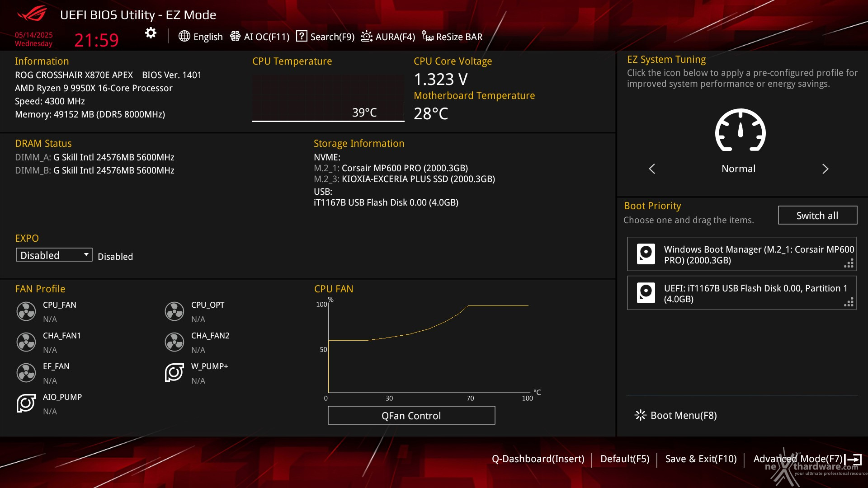868x488 pixels.
Task: Open the EXPO Disabled dropdown
Action: [54, 255]
